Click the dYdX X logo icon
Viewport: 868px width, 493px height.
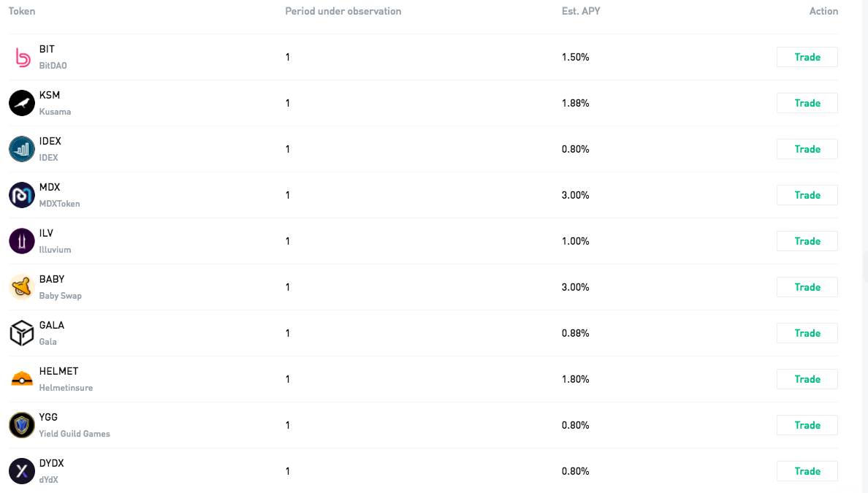pyautogui.click(x=22, y=471)
